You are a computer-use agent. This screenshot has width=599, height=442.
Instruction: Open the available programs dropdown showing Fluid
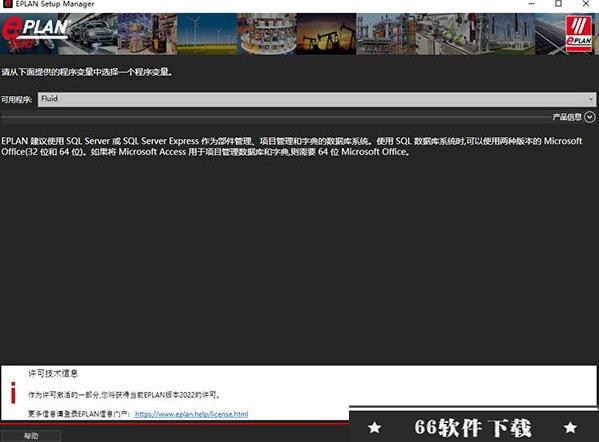point(317,99)
